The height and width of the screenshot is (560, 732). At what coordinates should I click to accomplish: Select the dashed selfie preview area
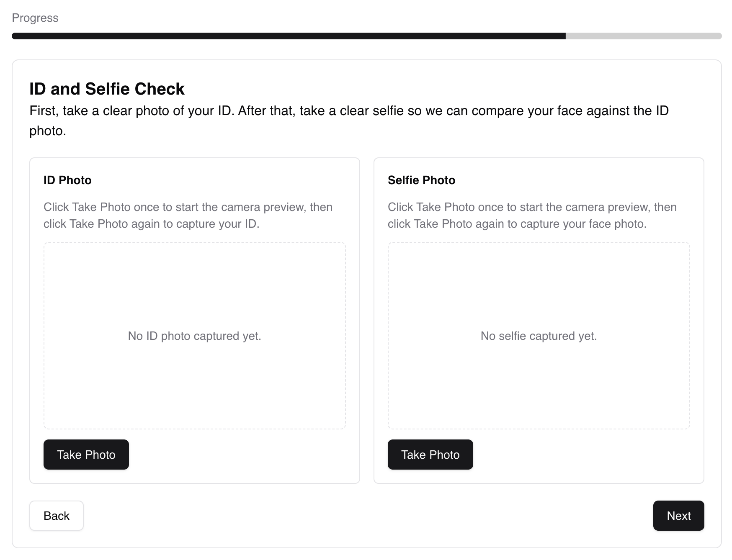point(539,336)
